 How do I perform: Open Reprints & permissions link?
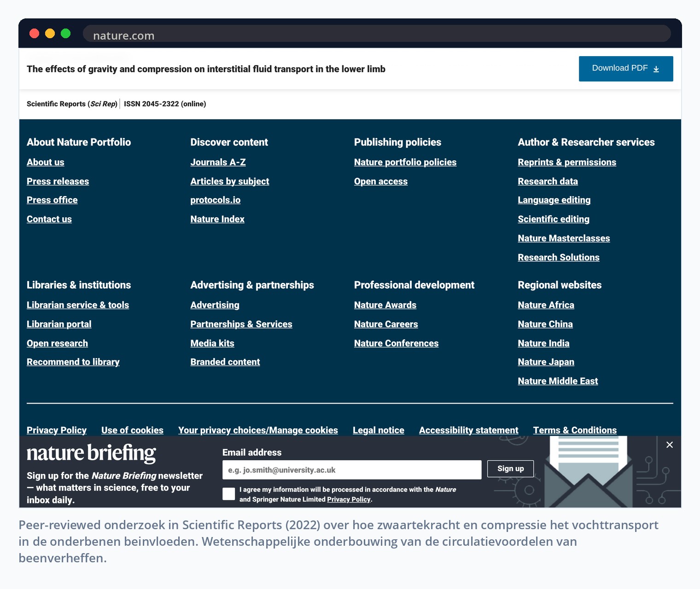(567, 162)
